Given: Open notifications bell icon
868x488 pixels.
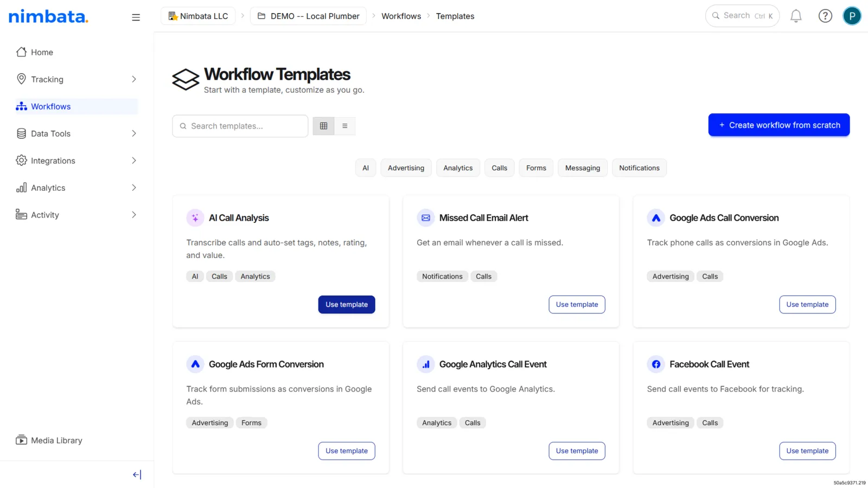Looking at the screenshot, I should (796, 16).
